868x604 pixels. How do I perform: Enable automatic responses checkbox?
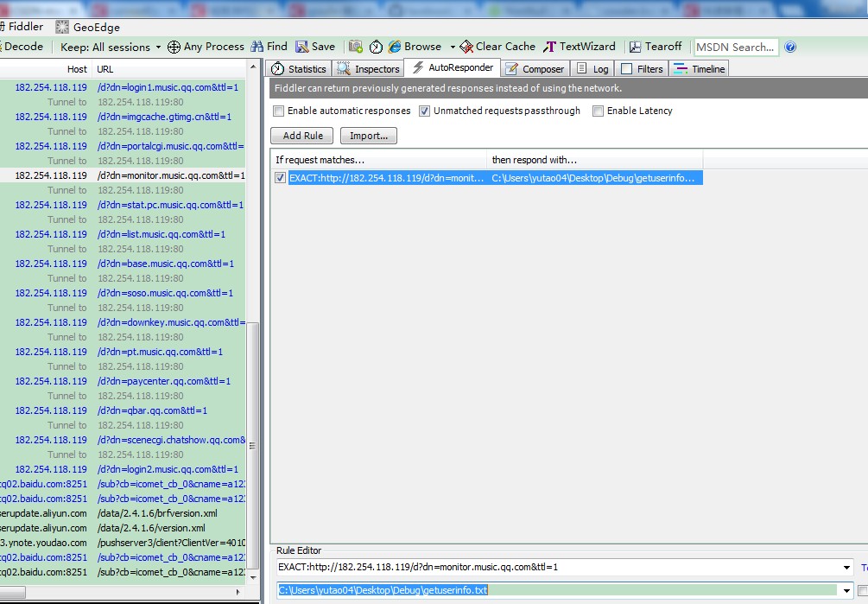coord(279,111)
